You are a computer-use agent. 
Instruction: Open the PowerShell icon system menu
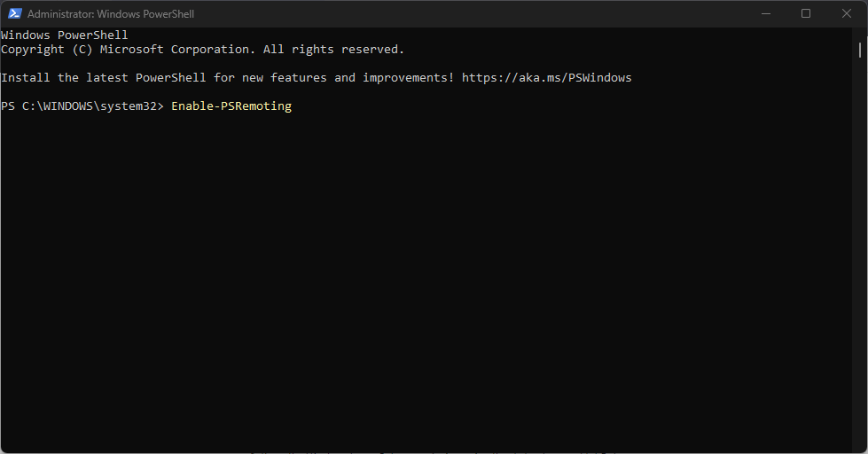coord(14,13)
